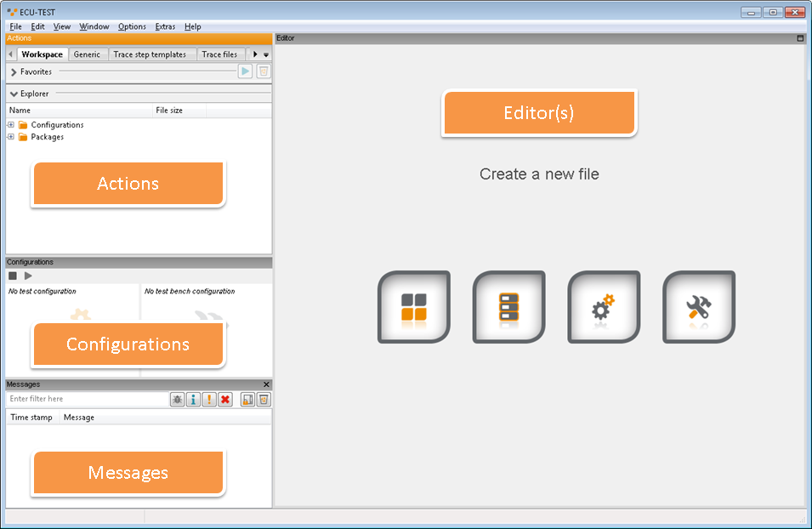Viewport: 812px width, 529px height.
Task: Open the Actions tab list dropdown arrow
Action: [266, 54]
